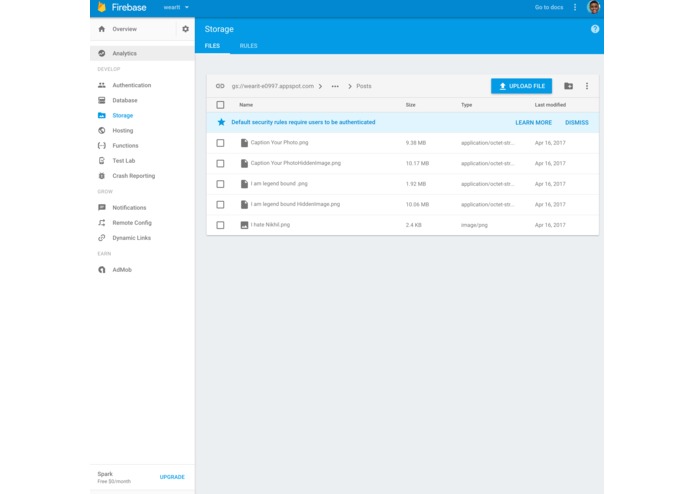695x494 pixels.
Task: Open project settings gear icon
Action: tap(185, 29)
